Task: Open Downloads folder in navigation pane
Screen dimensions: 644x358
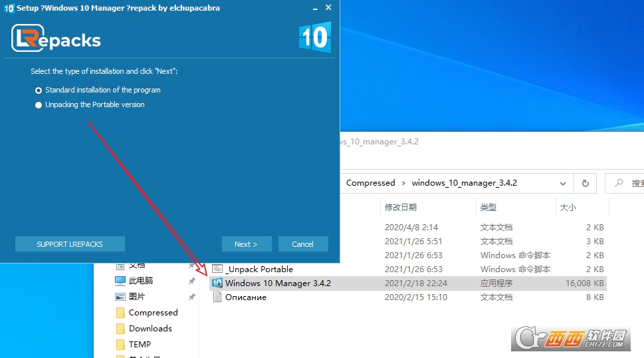Action: click(150, 329)
